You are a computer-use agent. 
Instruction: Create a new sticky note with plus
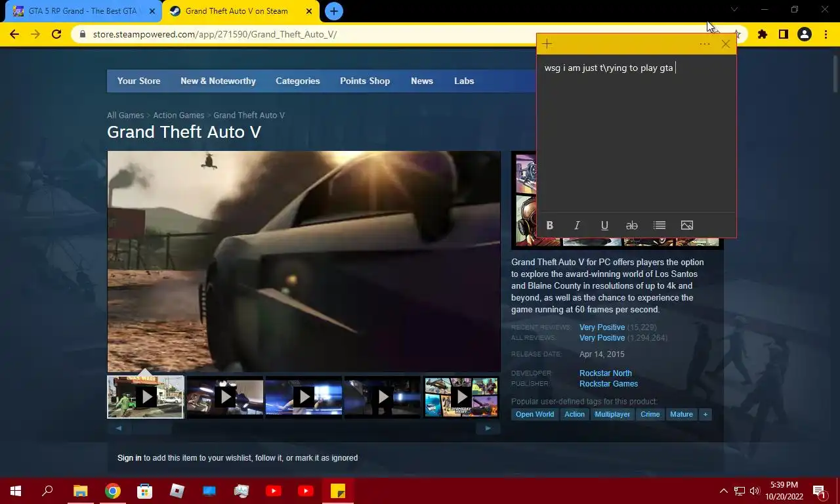[547, 44]
